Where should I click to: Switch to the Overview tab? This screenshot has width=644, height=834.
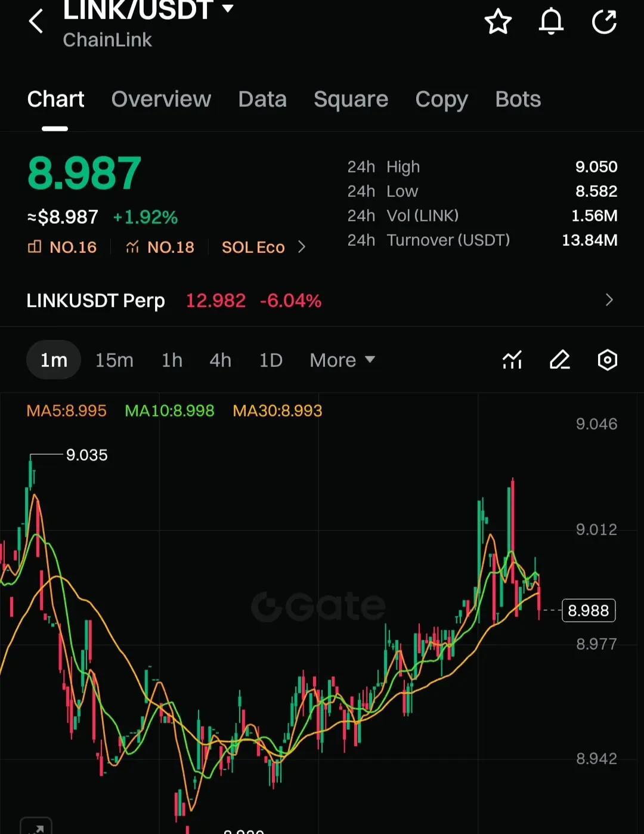pyautogui.click(x=161, y=99)
